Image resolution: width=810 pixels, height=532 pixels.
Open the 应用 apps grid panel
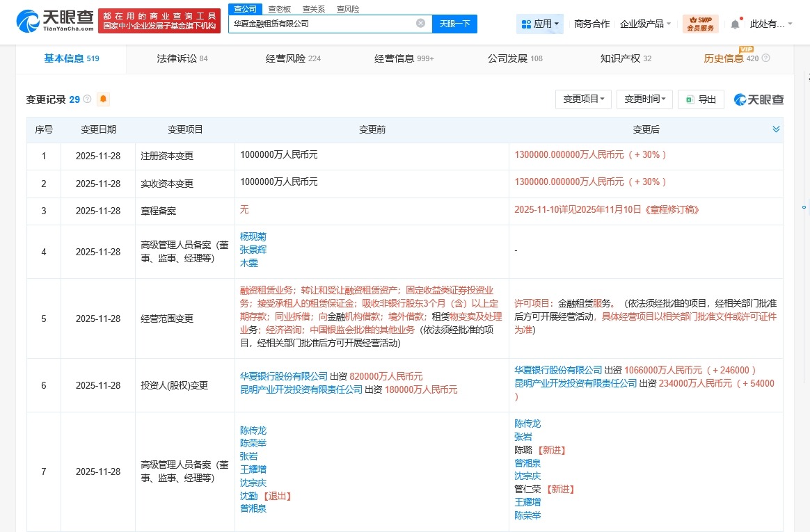pos(539,23)
